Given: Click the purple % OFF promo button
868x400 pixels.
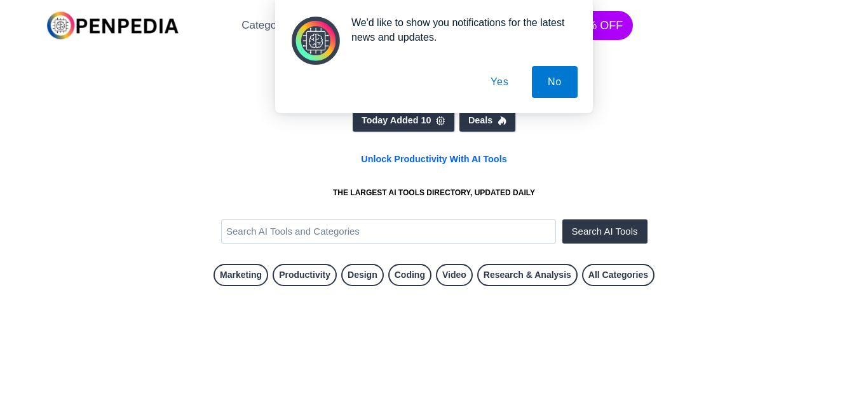Looking at the screenshot, I should pos(612,25).
